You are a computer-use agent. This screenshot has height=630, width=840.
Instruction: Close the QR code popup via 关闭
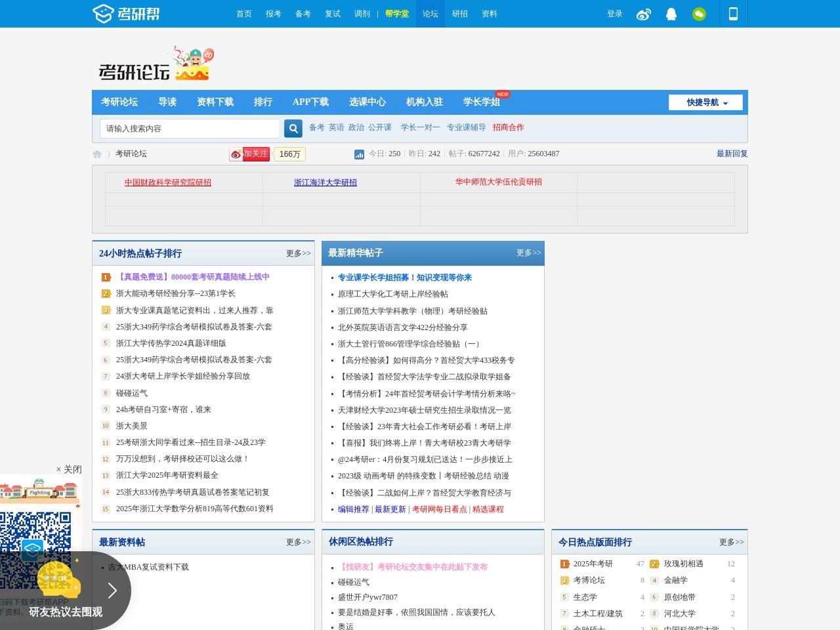[69, 469]
